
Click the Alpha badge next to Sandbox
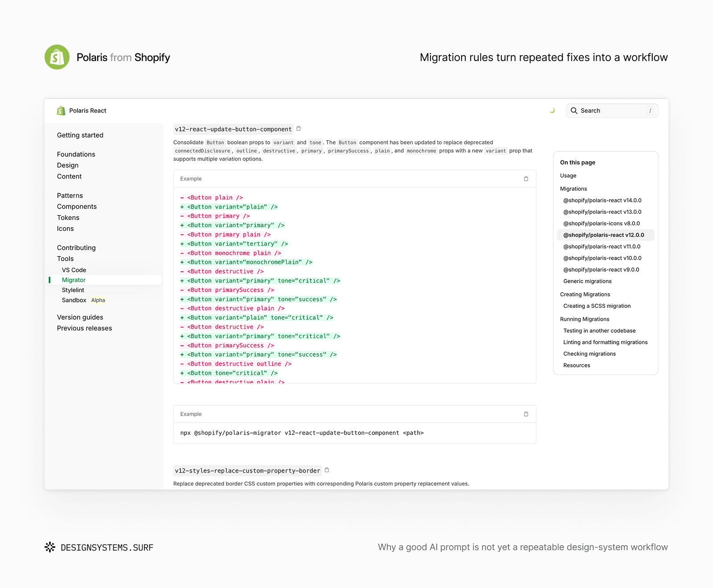point(98,300)
